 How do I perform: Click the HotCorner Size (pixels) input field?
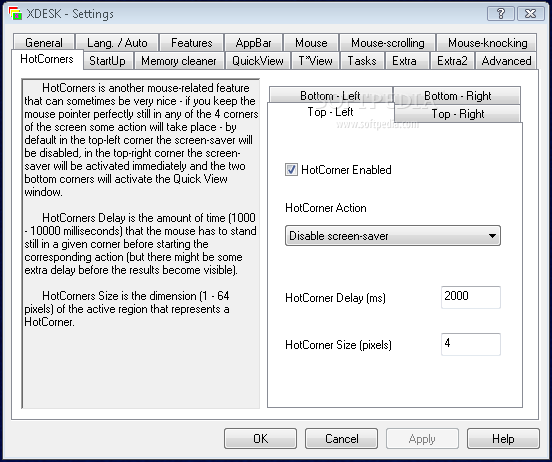click(471, 344)
